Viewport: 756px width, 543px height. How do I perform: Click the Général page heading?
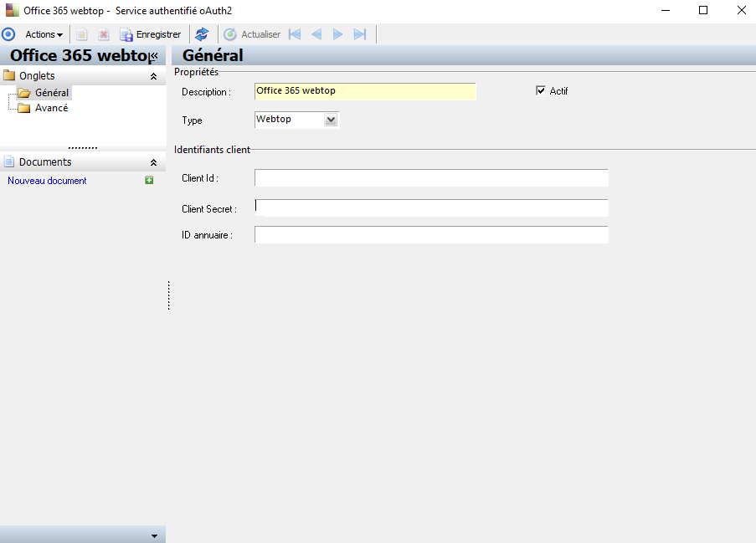(x=213, y=55)
